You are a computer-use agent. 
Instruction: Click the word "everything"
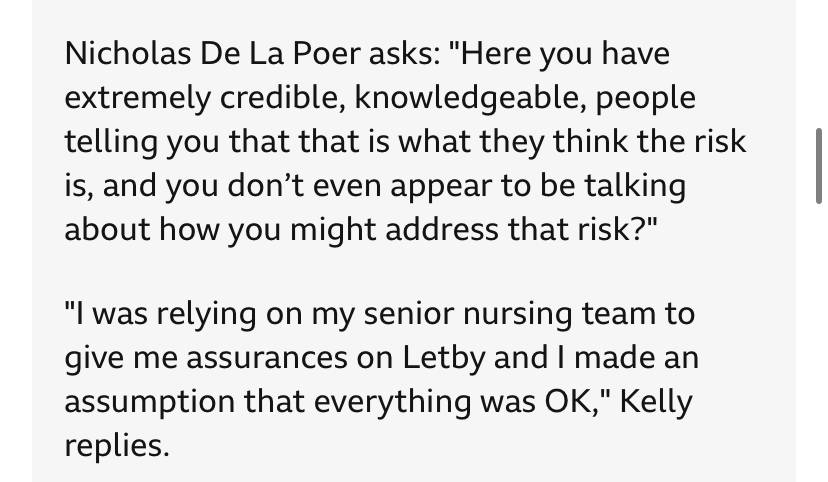tap(392, 403)
